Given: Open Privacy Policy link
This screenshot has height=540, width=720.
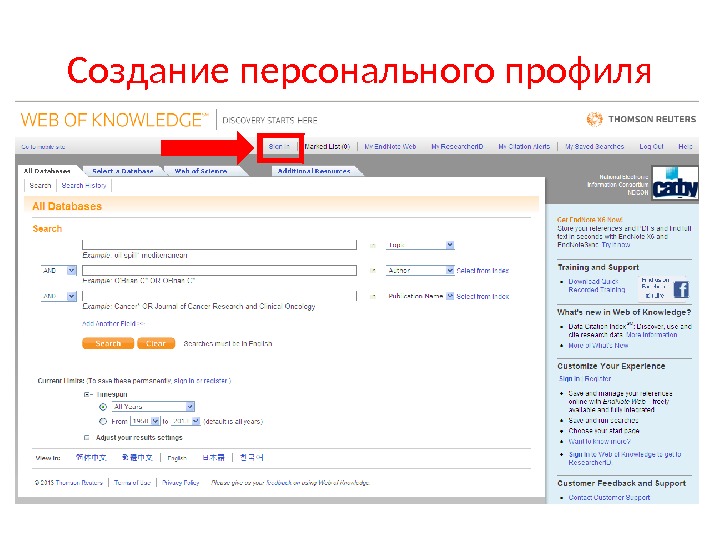Looking at the screenshot, I should pyautogui.click(x=181, y=483).
